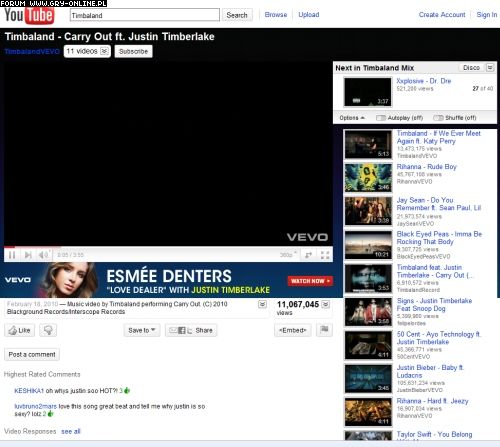500x447 pixels.
Task: Open KESHIKA1 user profile
Action: pos(29,391)
